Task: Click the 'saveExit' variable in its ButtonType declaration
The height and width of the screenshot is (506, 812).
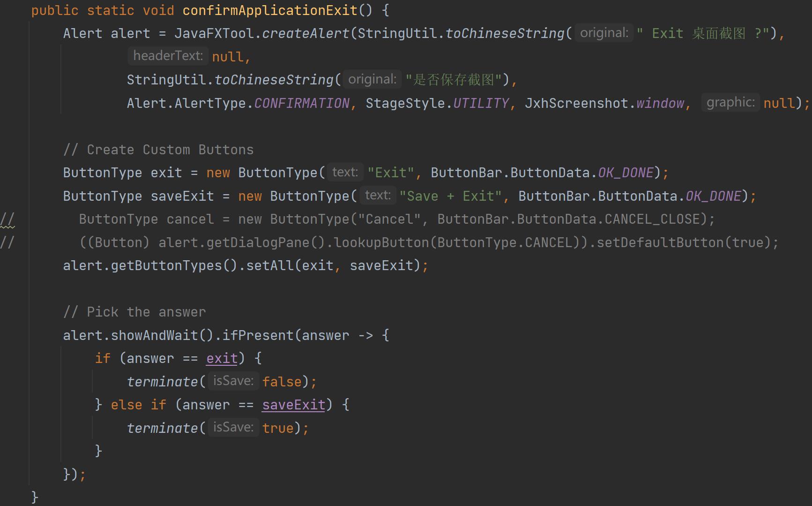Action: [x=182, y=196]
